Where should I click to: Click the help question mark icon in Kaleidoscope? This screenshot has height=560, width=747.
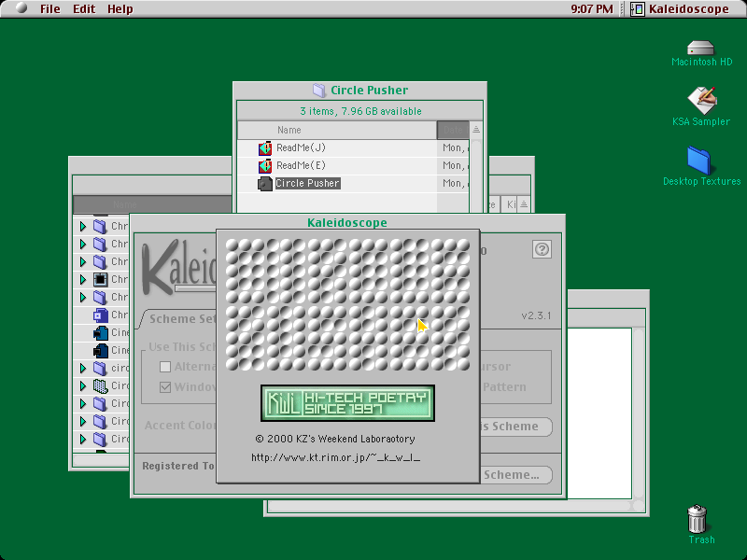(542, 249)
